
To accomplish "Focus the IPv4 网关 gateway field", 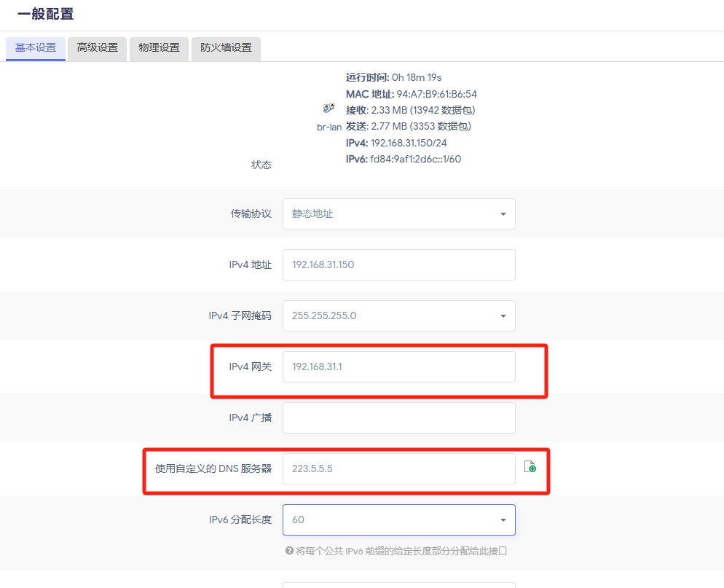I will [x=398, y=366].
